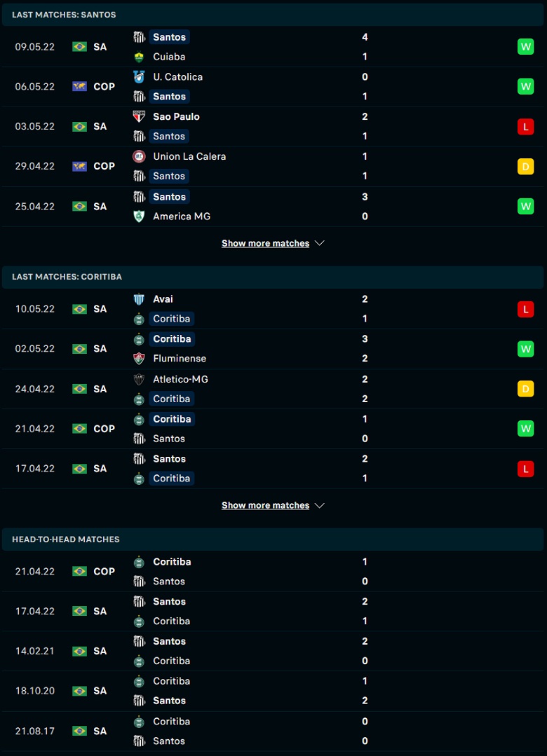Screen dimensions: 547x756
Task: Open Union La Calera team name
Action: (x=189, y=156)
